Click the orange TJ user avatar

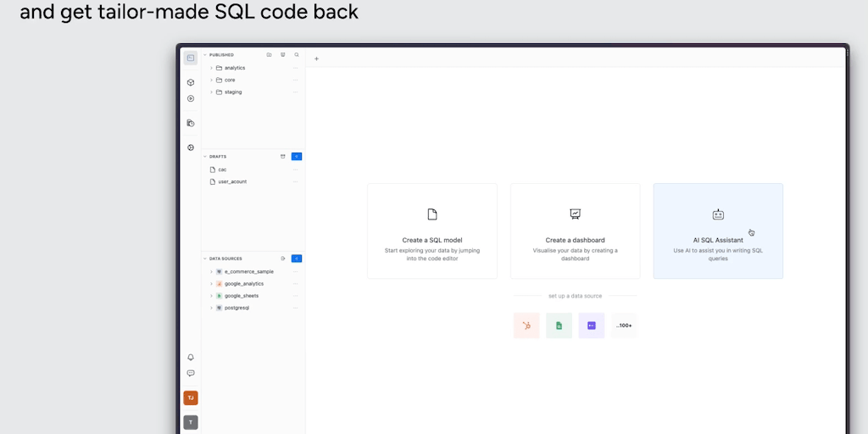191,398
